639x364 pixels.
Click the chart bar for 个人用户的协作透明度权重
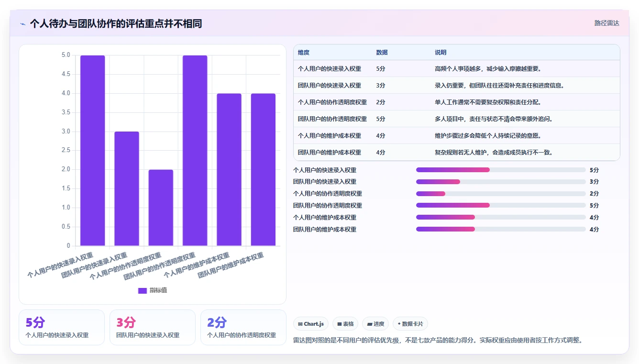pyautogui.click(x=161, y=208)
